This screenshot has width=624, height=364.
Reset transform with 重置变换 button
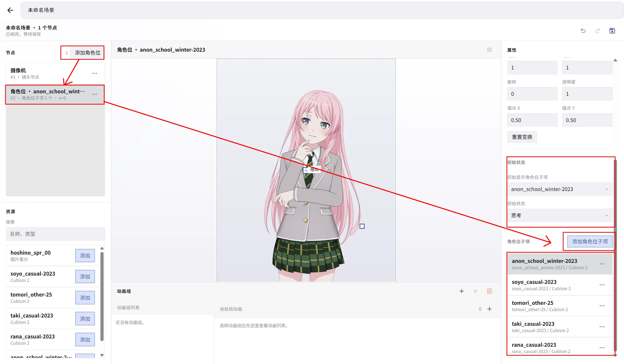[x=522, y=137]
